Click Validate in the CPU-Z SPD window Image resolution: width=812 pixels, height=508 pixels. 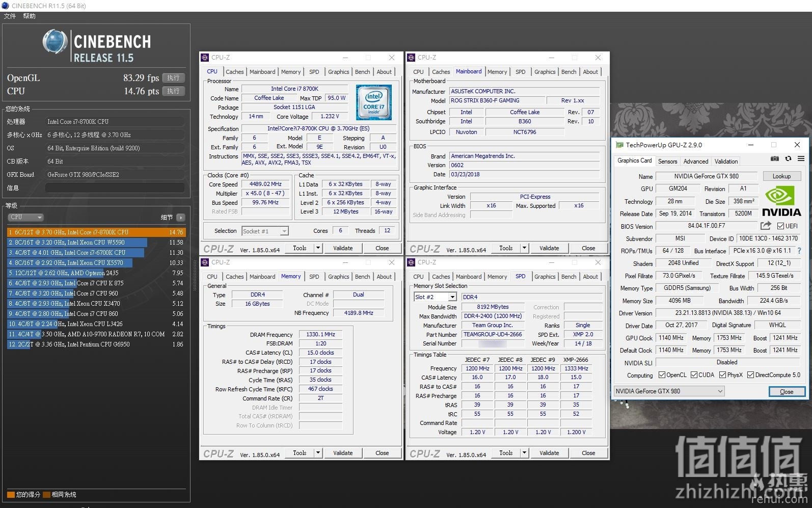[549, 453]
